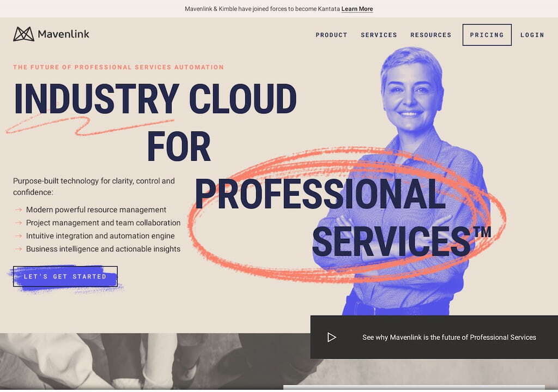This screenshot has height=392, width=558.
Task: Open the Product menu
Action: pos(331,35)
